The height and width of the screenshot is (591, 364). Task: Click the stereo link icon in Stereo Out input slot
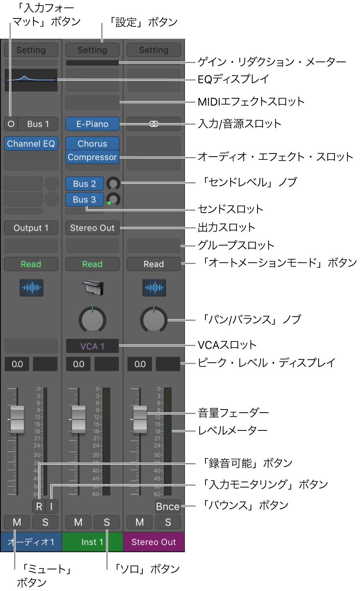pyautogui.click(x=154, y=124)
